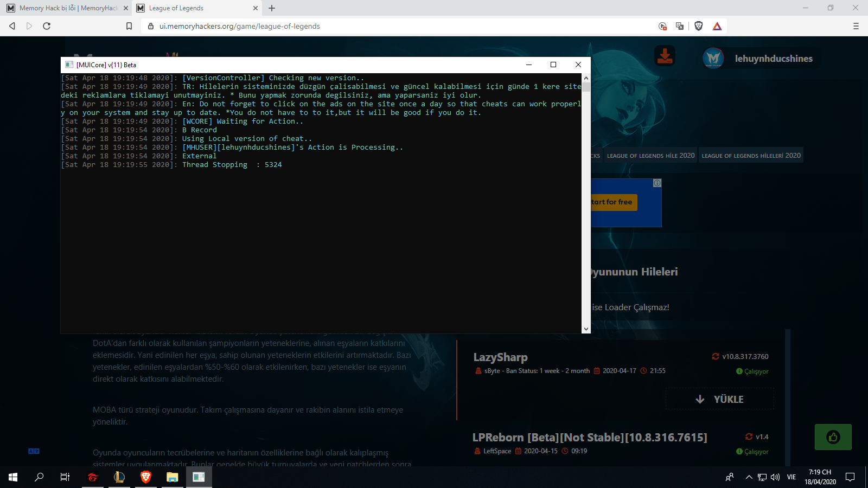Open the Brave hamburger menu
868x488 pixels.
pos(856,26)
